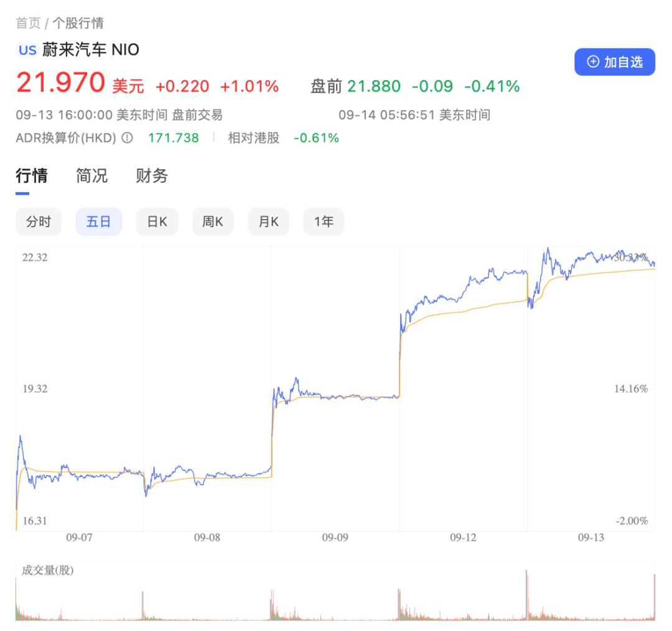Select the 1年 chart range
This screenshot has width=672, height=631.
click(x=324, y=222)
